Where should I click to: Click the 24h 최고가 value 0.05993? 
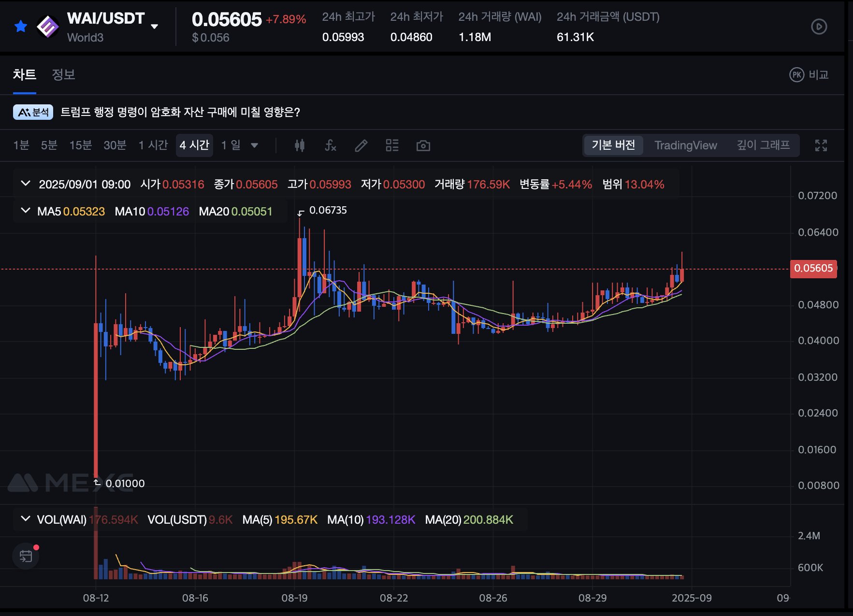tap(343, 37)
